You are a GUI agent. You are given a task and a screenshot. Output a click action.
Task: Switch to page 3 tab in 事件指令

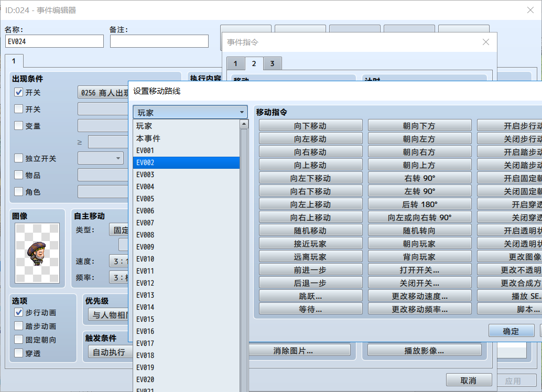coord(273,63)
